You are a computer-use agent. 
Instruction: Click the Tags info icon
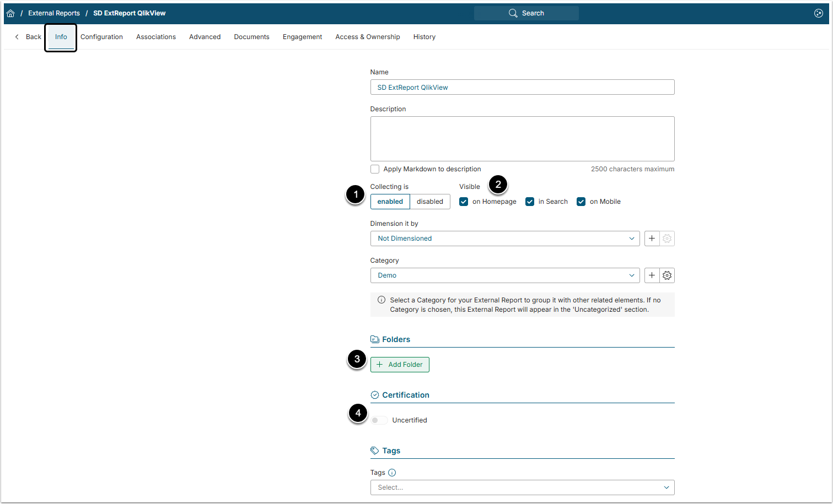point(392,473)
